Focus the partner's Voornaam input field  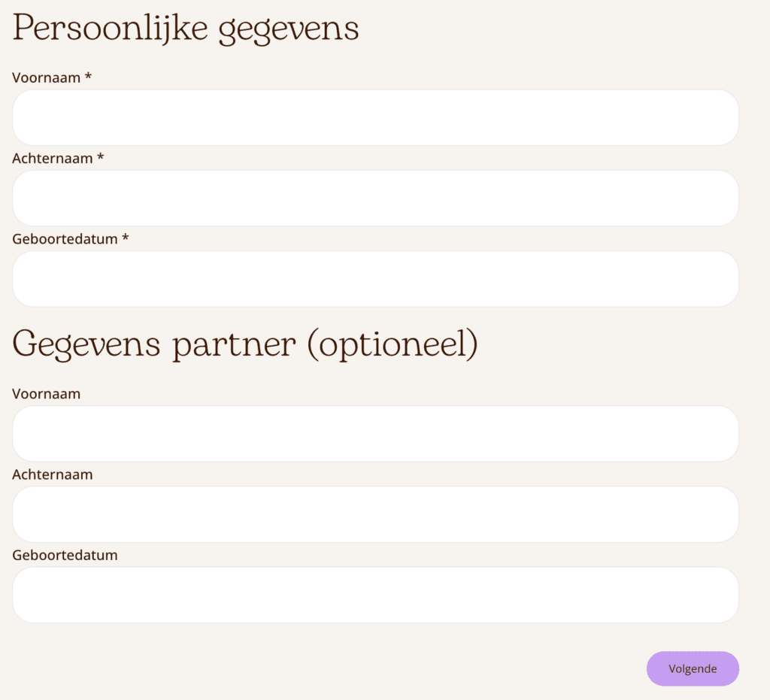pyautogui.click(x=375, y=434)
